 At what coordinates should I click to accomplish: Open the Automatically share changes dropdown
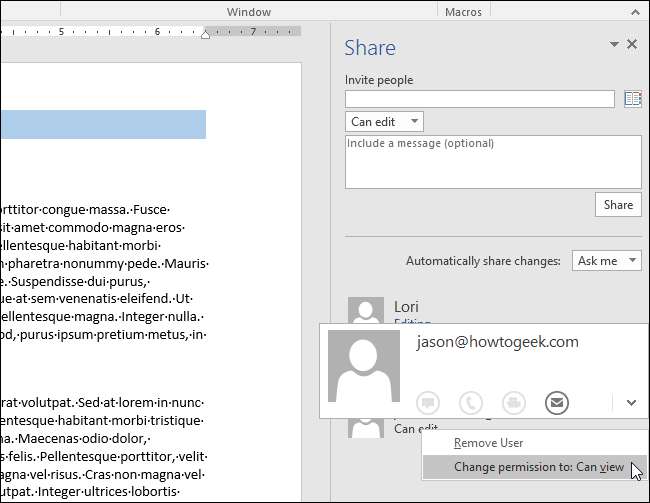(x=607, y=261)
